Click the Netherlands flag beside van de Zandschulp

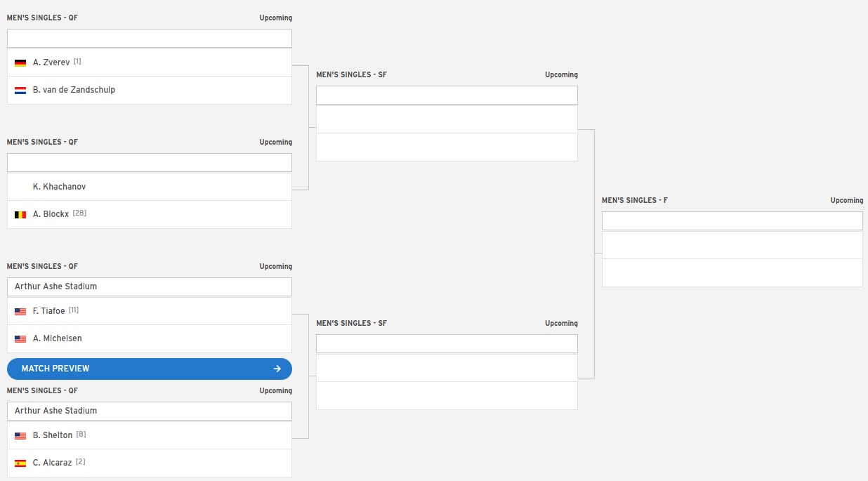coord(20,90)
